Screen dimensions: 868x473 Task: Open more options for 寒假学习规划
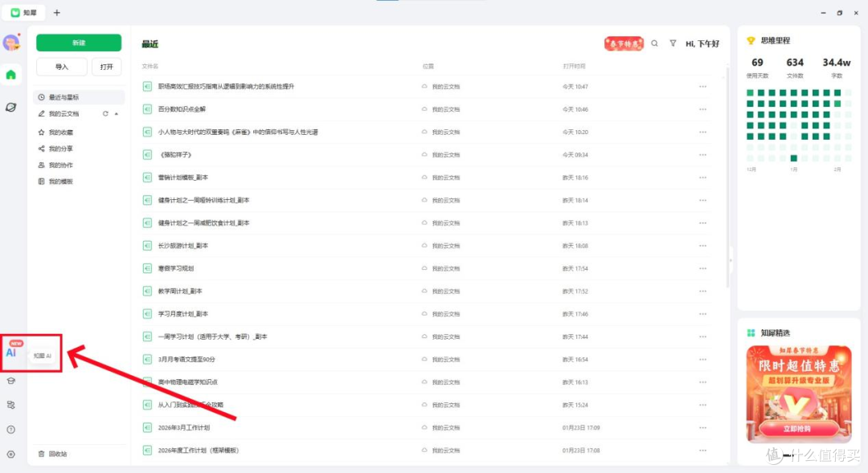tap(702, 268)
